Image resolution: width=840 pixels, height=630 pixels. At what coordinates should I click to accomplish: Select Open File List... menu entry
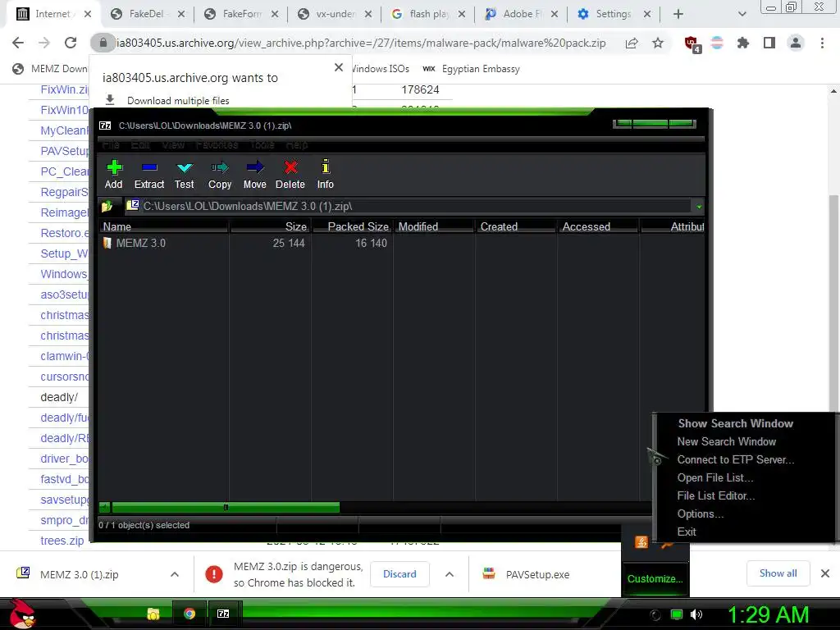(x=715, y=478)
